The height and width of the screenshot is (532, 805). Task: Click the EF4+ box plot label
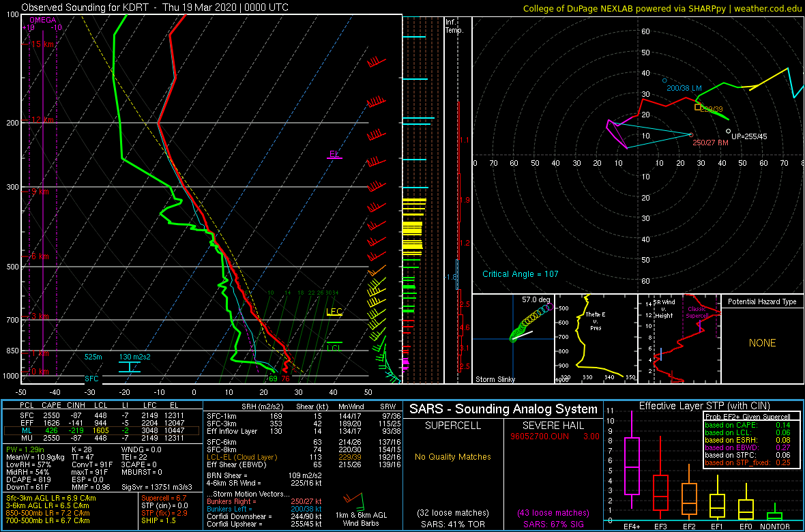tap(632, 527)
